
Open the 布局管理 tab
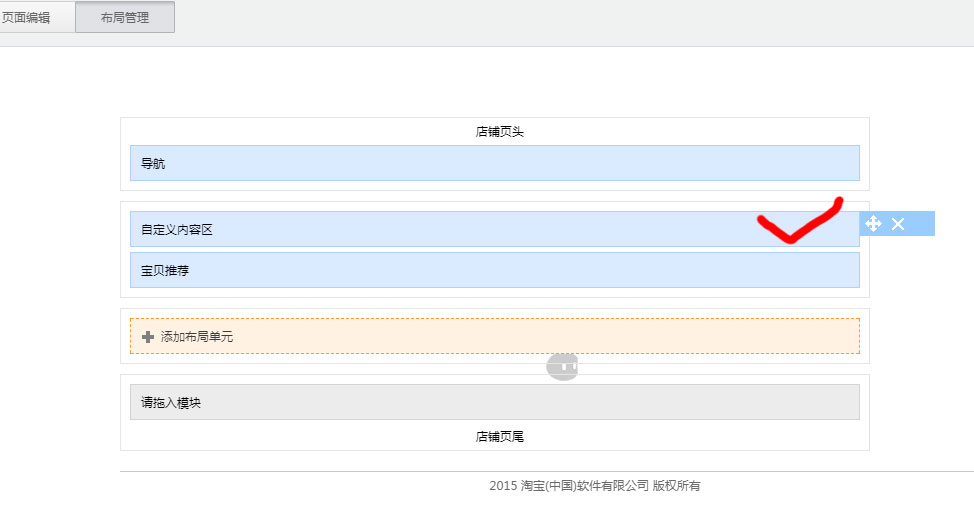point(125,17)
